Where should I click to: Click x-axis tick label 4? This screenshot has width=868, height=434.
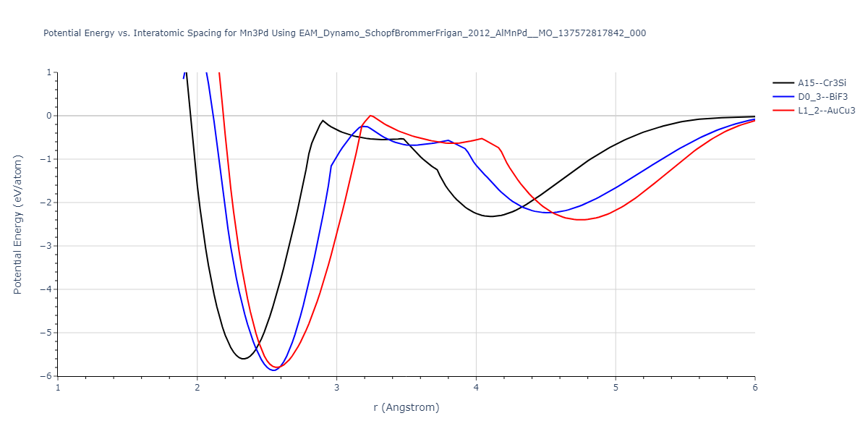click(476, 388)
